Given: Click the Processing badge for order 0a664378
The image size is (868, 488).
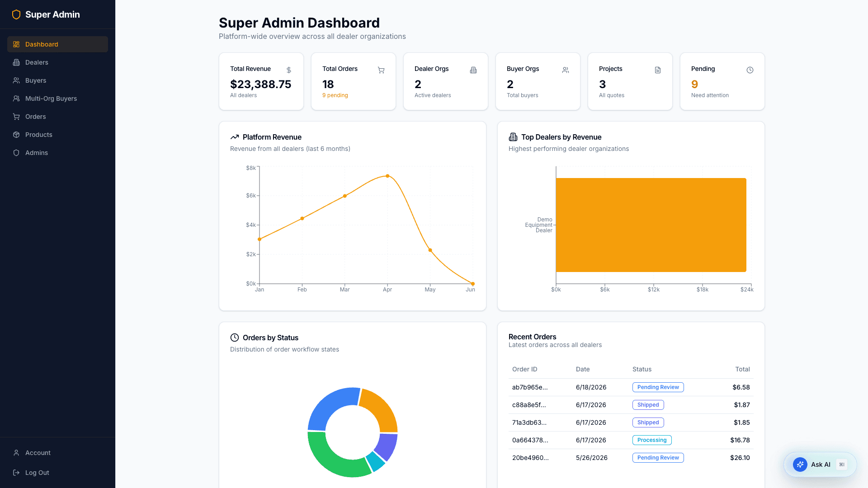Looking at the screenshot, I should tap(652, 440).
